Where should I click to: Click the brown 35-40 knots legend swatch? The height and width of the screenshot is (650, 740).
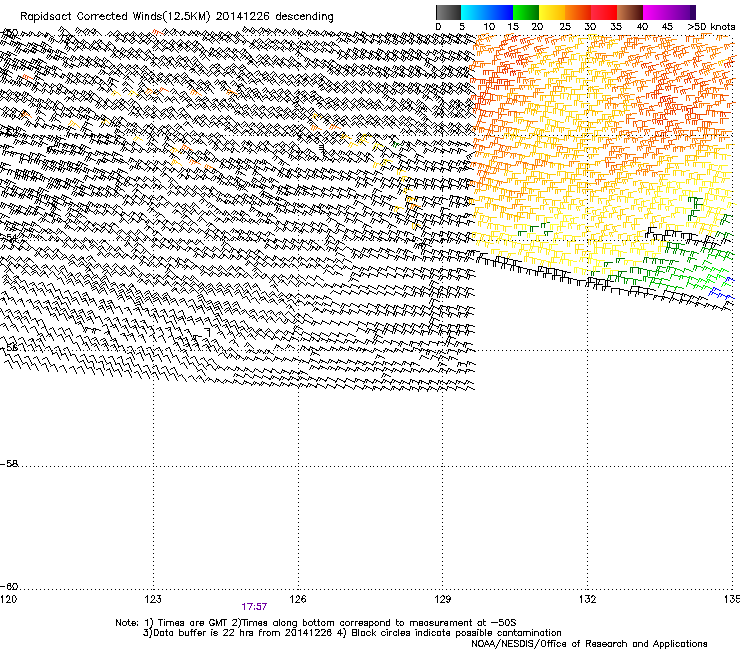[x=630, y=12]
